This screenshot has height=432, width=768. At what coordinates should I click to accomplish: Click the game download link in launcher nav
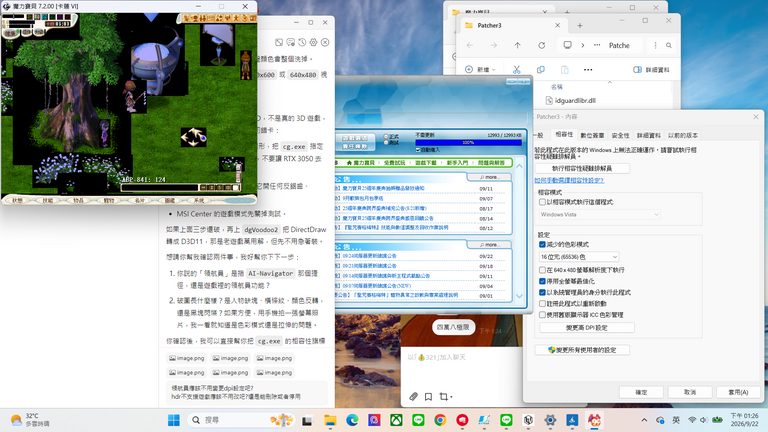pos(426,163)
